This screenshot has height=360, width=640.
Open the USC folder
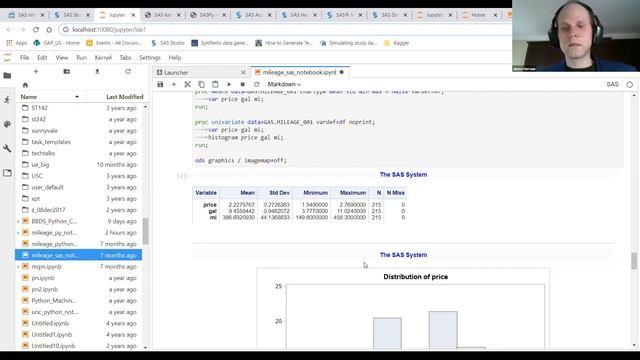(x=79, y=176)
